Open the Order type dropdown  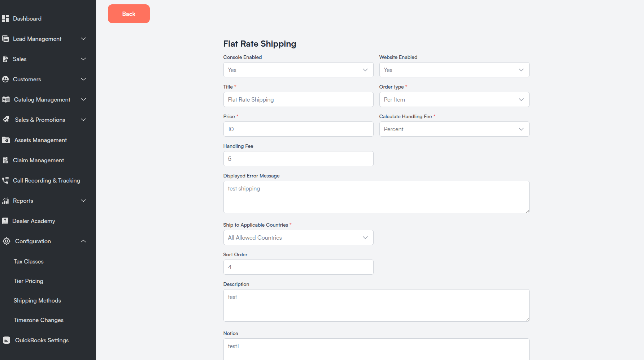454,99
